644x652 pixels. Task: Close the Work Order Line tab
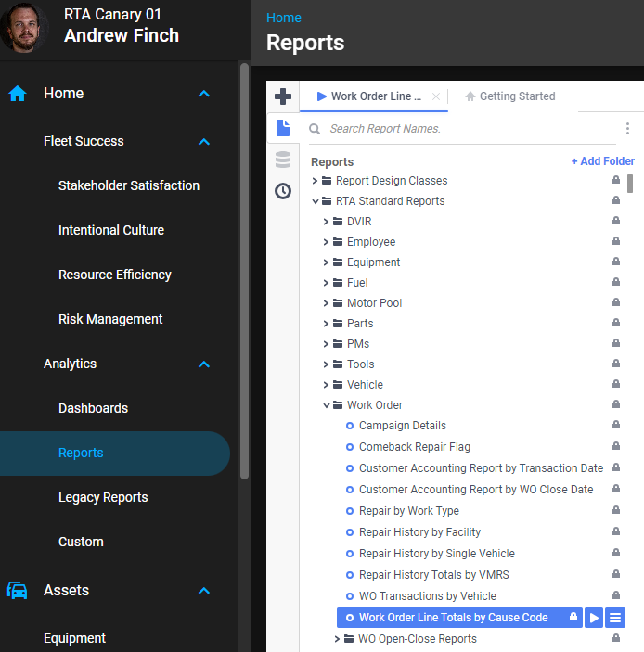point(436,96)
